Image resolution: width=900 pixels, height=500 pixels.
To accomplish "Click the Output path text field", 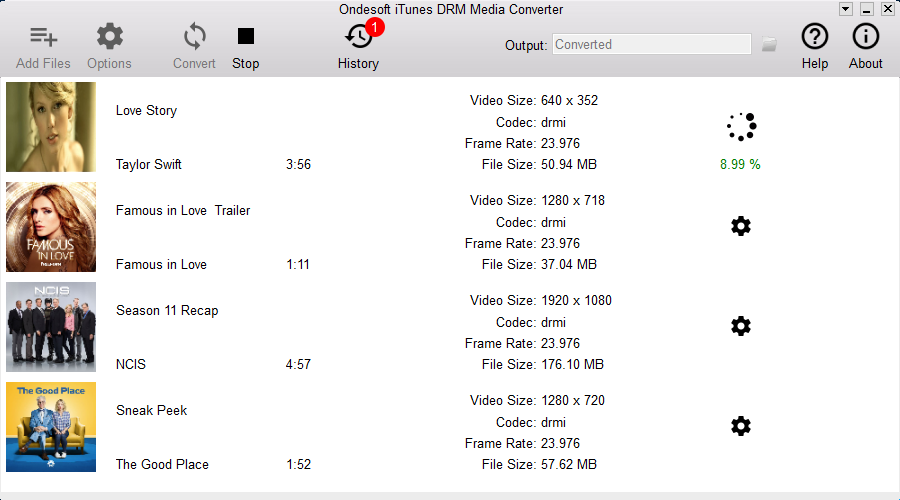I will (651, 44).
